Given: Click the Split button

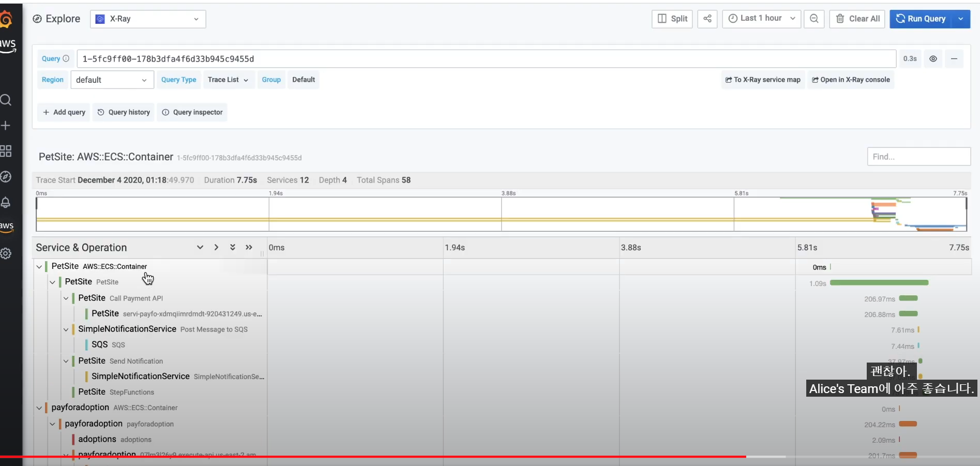Looking at the screenshot, I should coord(672,19).
